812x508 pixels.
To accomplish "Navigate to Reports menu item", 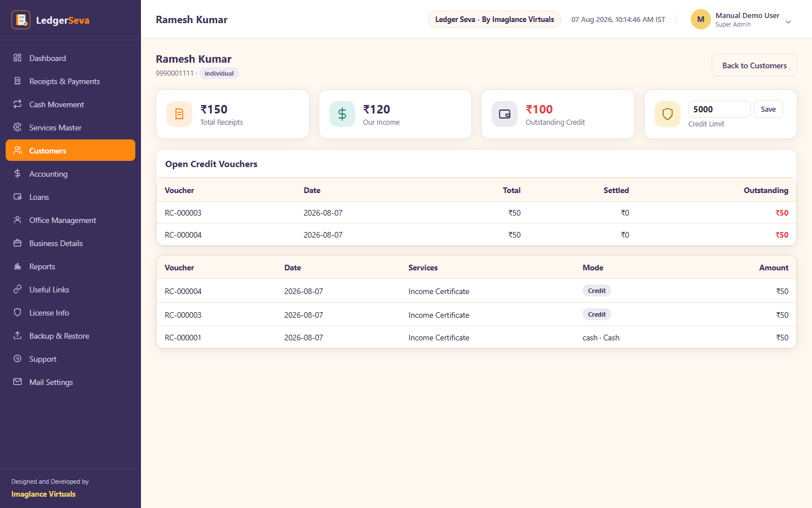I will tap(70, 266).
